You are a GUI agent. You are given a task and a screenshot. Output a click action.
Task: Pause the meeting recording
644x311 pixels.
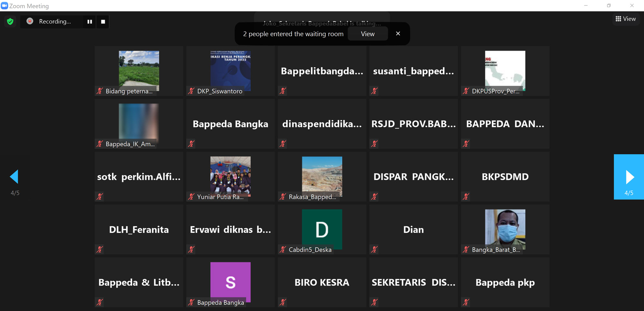[x=90, y=22]
